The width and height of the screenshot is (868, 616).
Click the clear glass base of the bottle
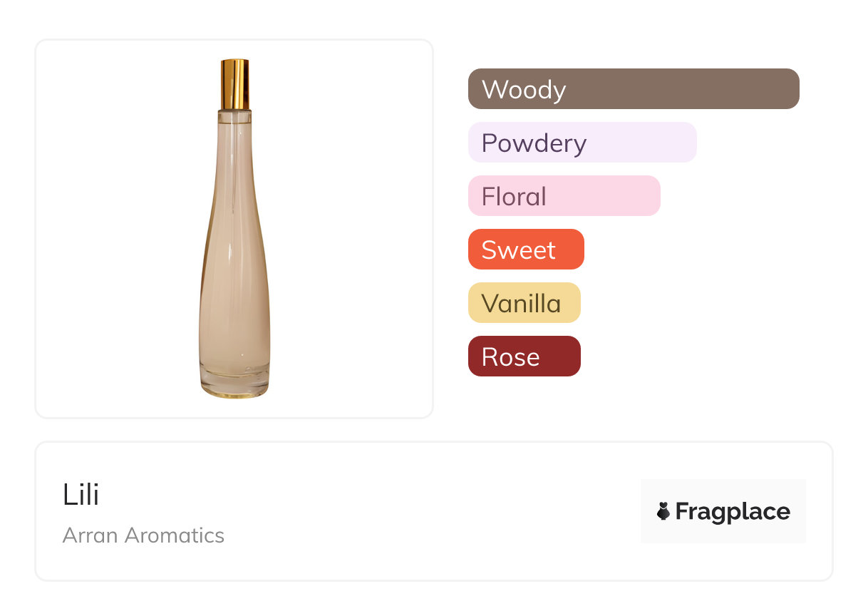[234, 385]
